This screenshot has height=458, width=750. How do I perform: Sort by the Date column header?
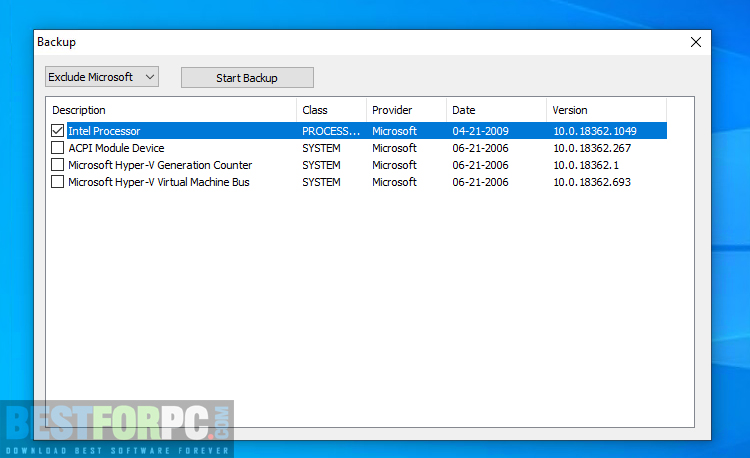[x=496, y=110]
